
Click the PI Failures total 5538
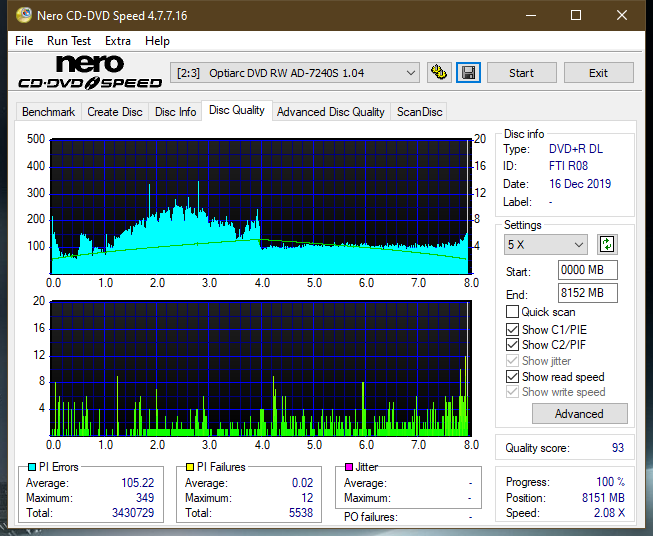tap(301, 513)
